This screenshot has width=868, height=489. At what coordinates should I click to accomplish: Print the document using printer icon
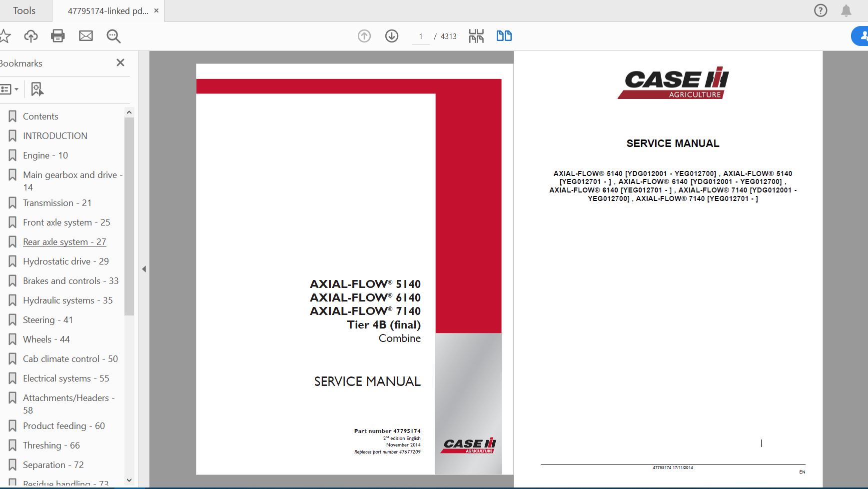tap(58, 36)
